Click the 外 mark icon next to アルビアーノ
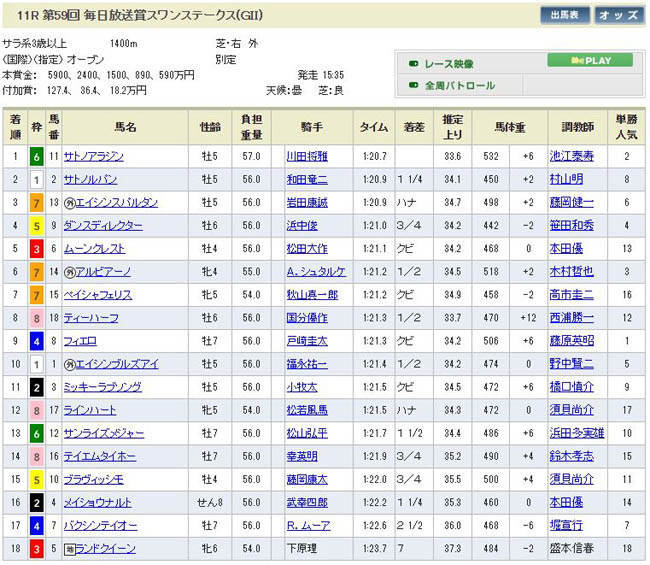Image resolution: width=650 pixels, height=565 pixels. [68, 272]
